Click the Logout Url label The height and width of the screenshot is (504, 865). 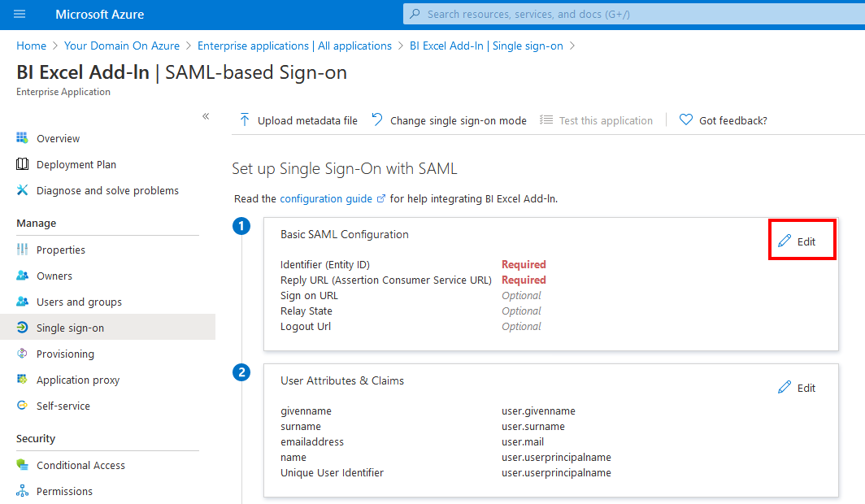[306, 327]
